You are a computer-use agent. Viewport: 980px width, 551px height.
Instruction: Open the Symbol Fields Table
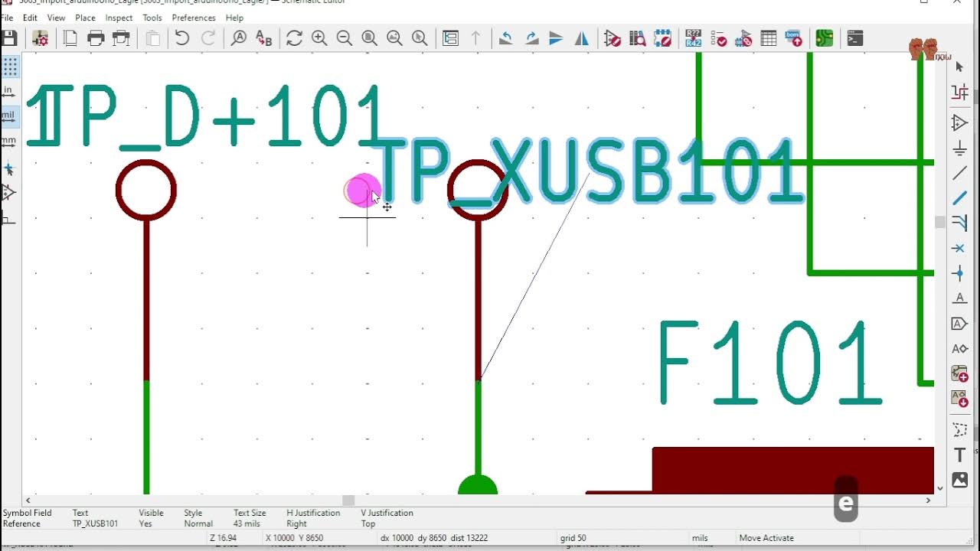click(x=769, y=38)
